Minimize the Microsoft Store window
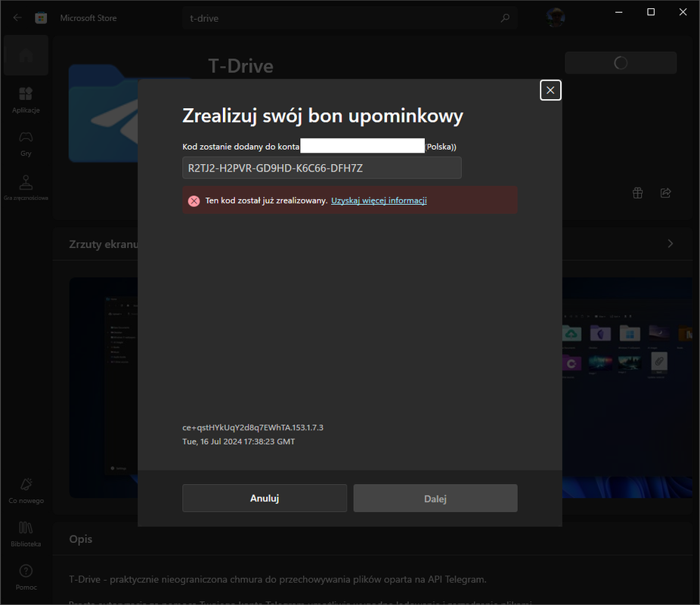The image size is (700, 605). [x=619, y=12]
